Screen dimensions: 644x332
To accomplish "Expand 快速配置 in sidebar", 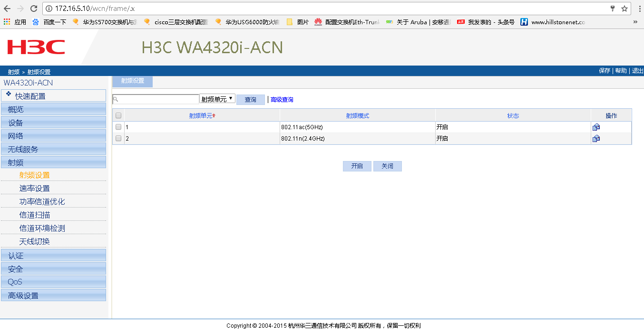I will tap(53, 95).
